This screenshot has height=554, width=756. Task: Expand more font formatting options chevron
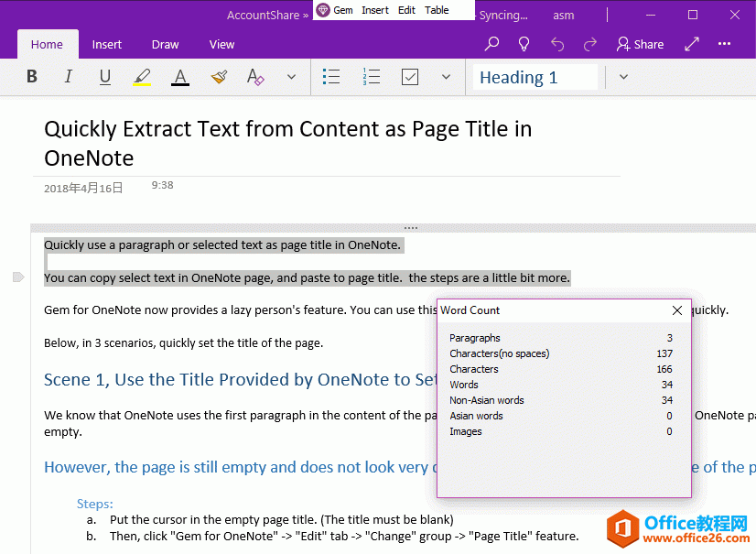290,77
